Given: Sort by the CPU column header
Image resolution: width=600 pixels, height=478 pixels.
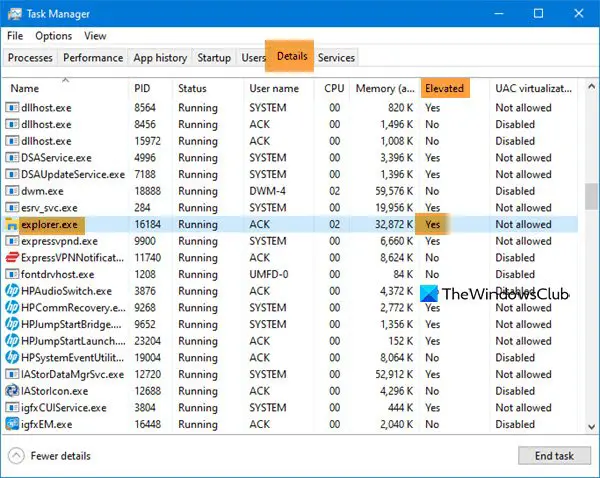Looking at the screenshot, I should pyautogui.click(x=332, y=88).
